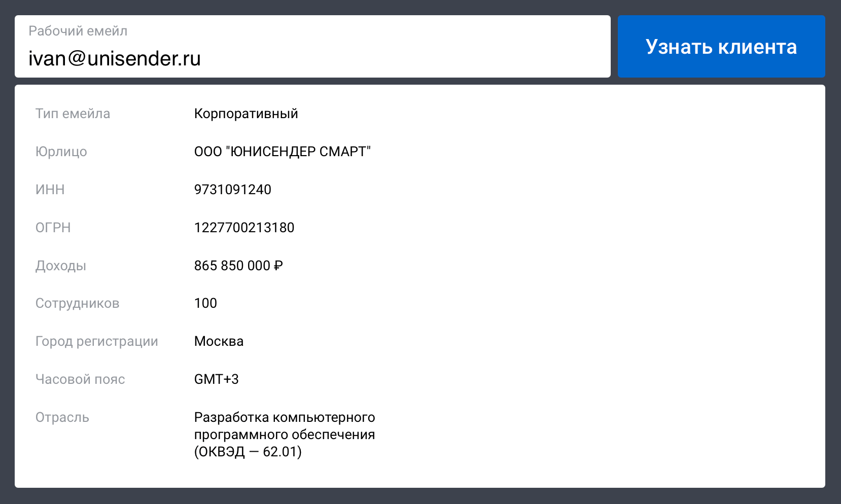Click the employee count 100
The image size is (841, 504).
tap(205, 303)
